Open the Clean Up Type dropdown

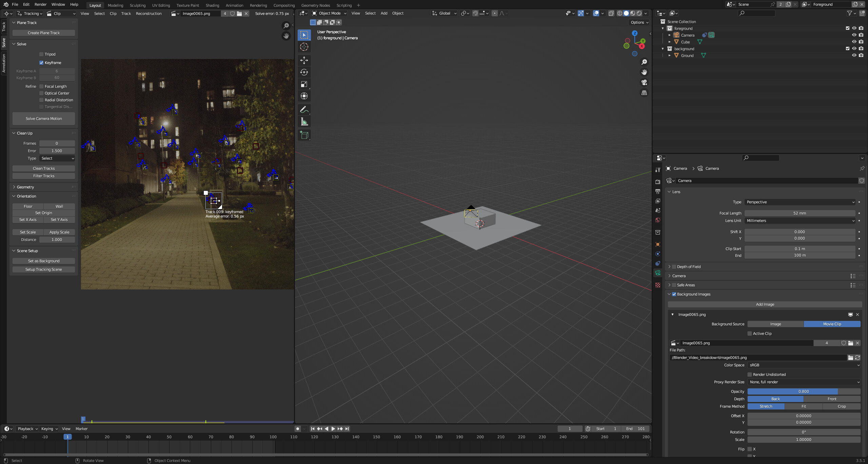pyautogui.click(x=57, y=158)
